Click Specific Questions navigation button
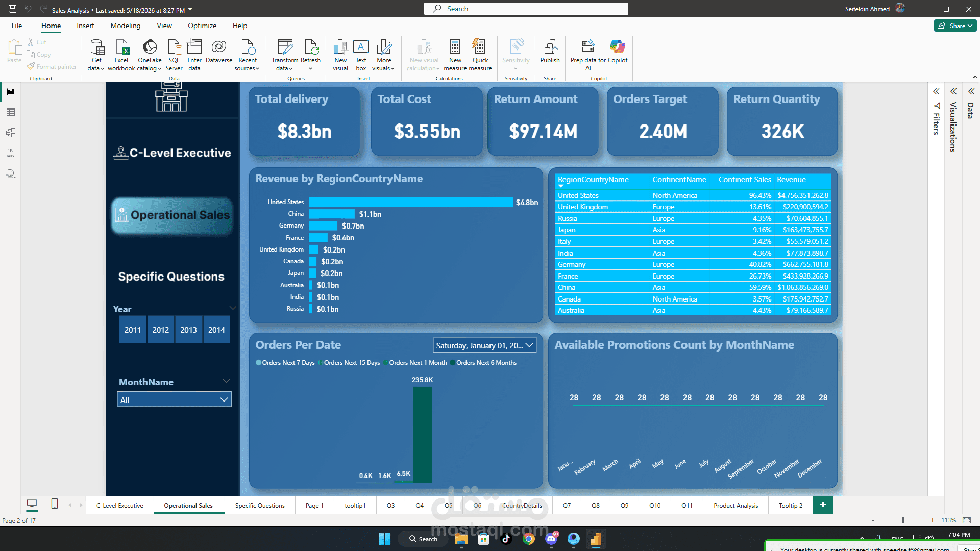This screenshot has width=980, height=551. pos(171,276)
